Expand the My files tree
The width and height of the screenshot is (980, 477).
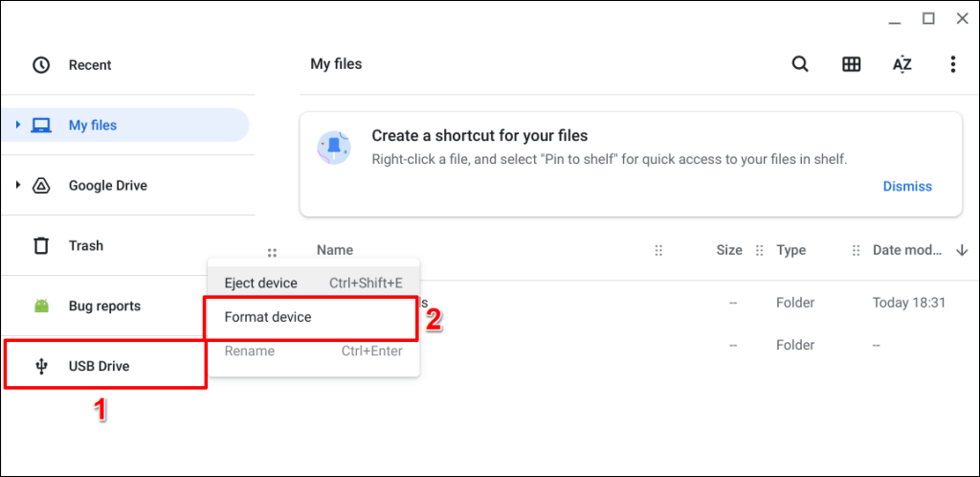[x=18, y=125]
